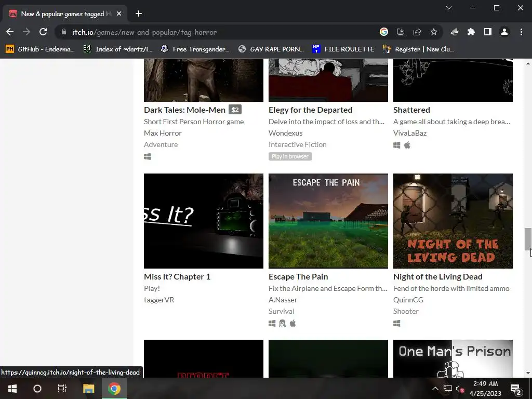Toggle the browser side panel
The image size is (532, 399).
point(487,32)
